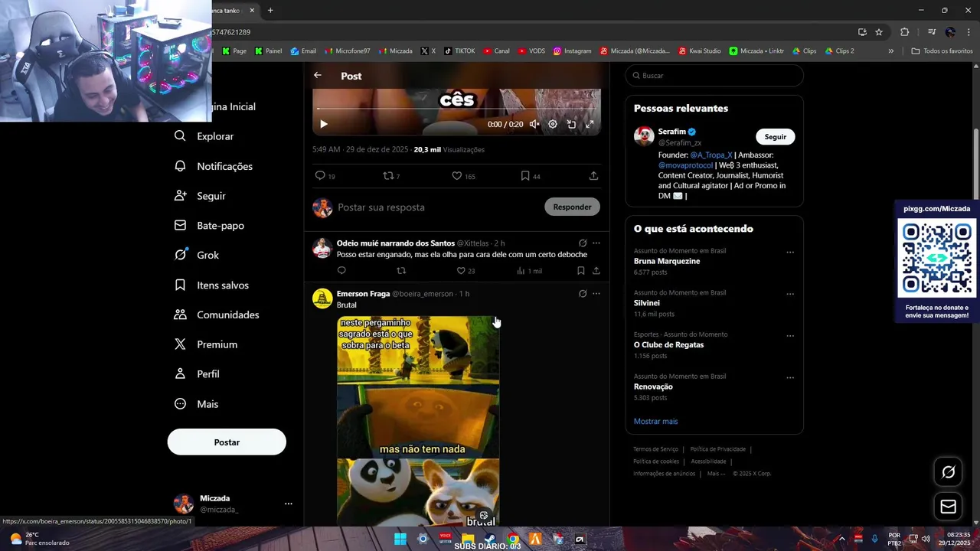Open Steam from the taskbar

[490, 539]
